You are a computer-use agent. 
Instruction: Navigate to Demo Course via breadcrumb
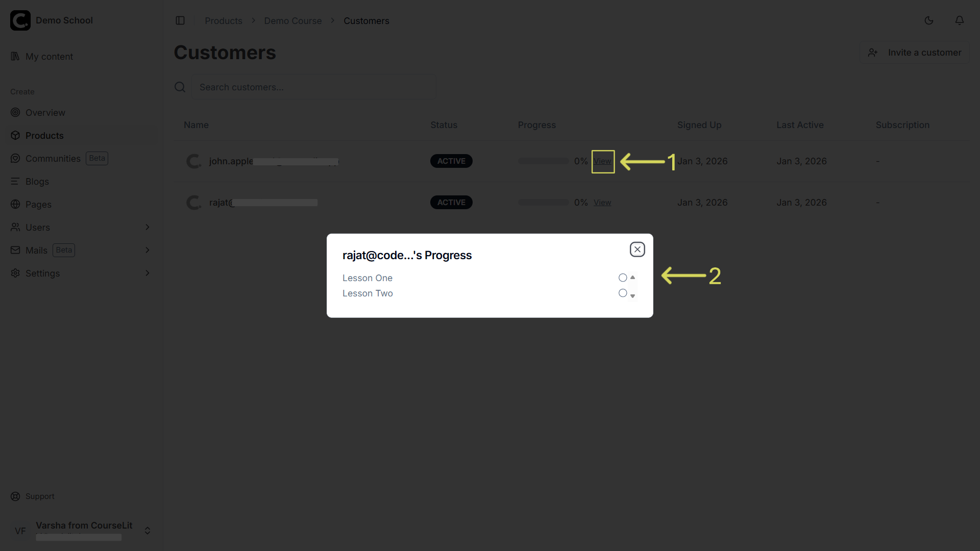click(x=292, y=20)
